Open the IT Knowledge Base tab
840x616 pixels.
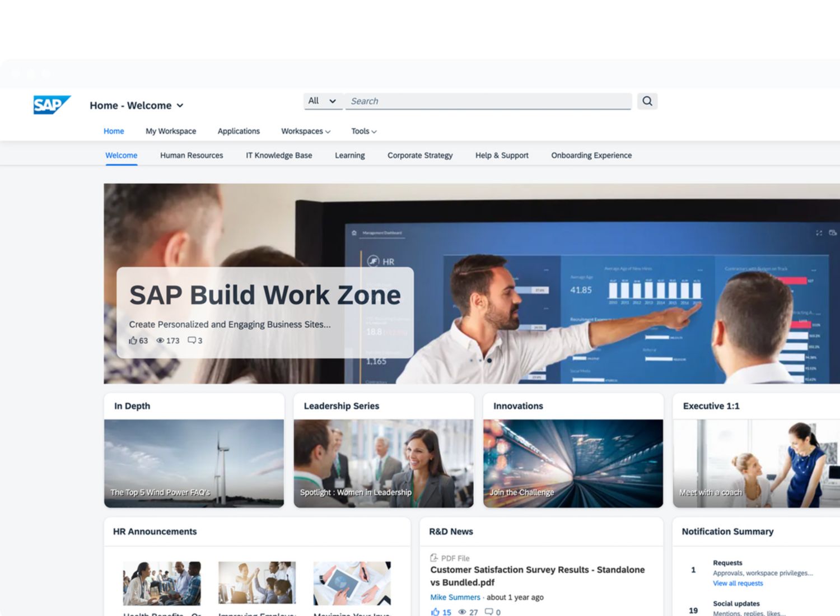pos(279,155)
